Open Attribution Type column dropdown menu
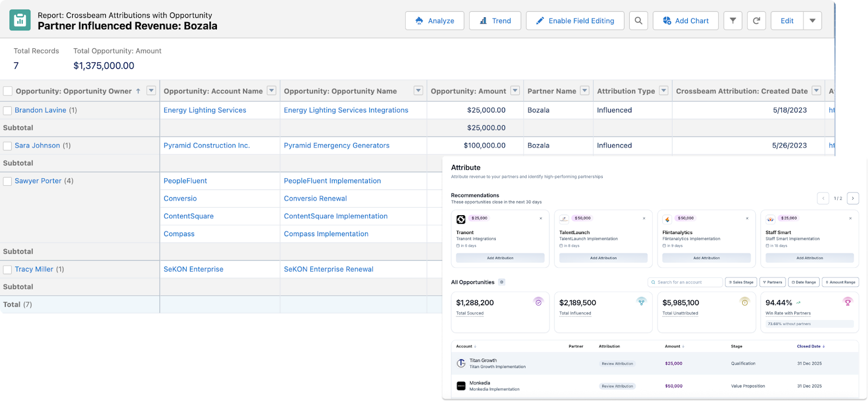Image resolution: width=868 pixels, height=401 pixels. pos(663,90)
